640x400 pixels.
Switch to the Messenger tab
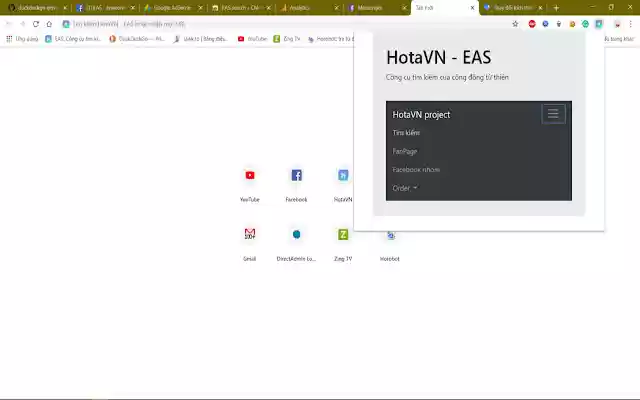click(x=376, y=8)
